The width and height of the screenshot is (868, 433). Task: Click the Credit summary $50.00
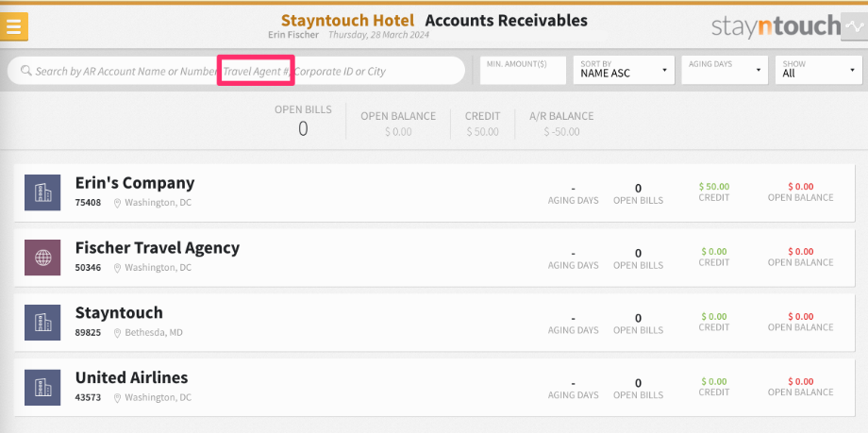click(x=482, y=132)
